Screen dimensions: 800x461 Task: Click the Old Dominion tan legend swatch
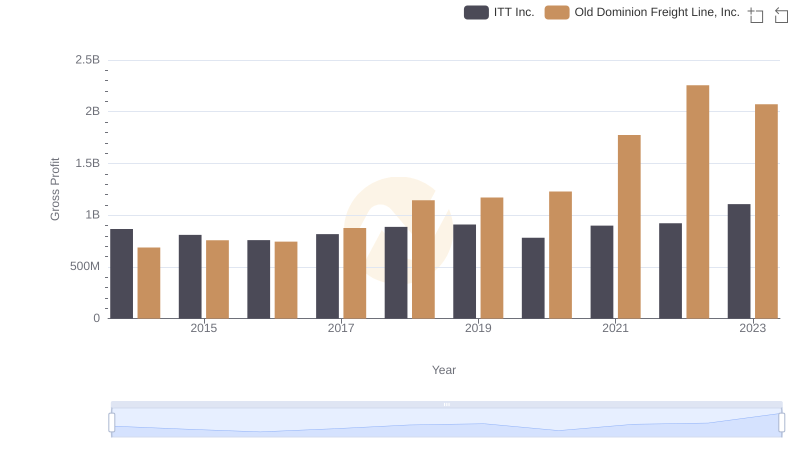[557, 12]
